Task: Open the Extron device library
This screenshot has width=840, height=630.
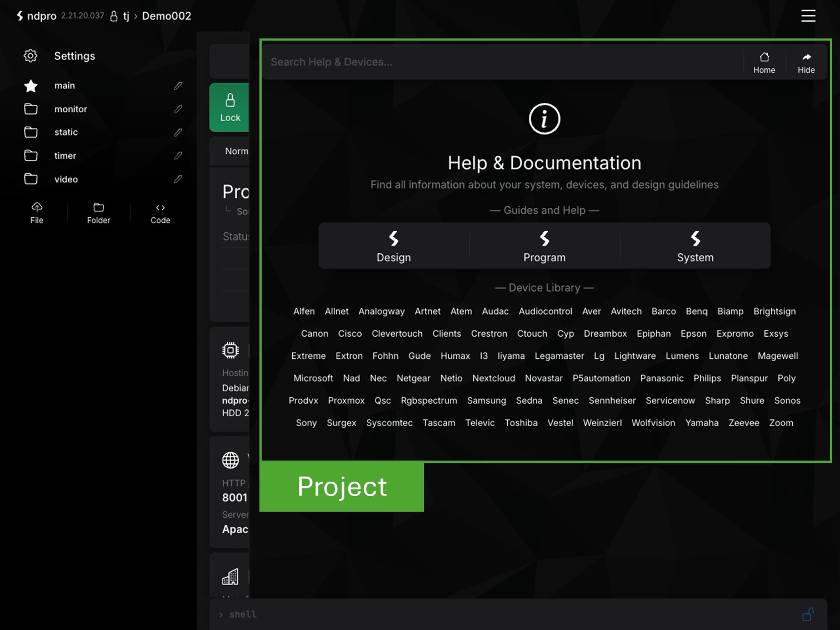Action: (349, 356)
